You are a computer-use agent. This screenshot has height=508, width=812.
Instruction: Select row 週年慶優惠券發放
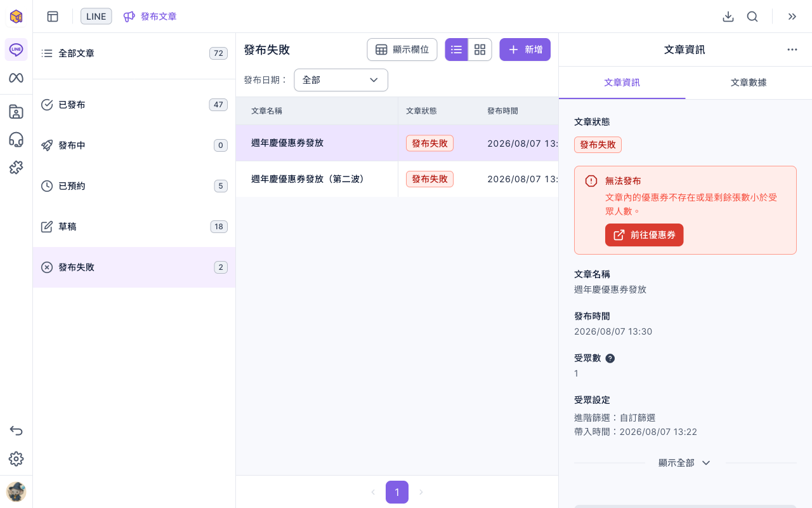tap(397, 144)
